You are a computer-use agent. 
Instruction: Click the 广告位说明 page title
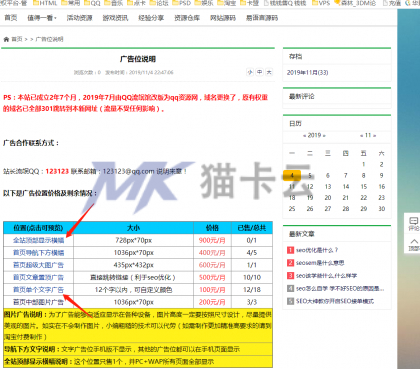point(138,59)
